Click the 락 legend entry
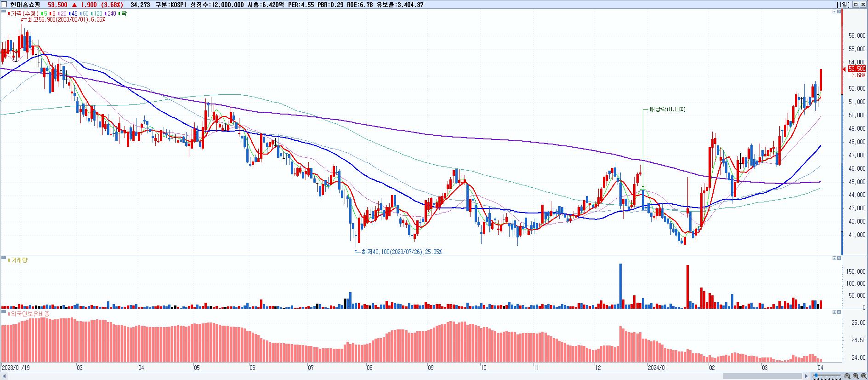The height and width of the screenshot is (380, 868). click(x=123, y=13)
